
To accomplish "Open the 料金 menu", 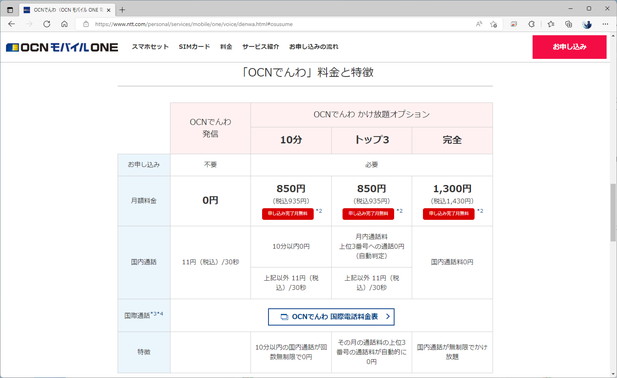I will point(226,46).
